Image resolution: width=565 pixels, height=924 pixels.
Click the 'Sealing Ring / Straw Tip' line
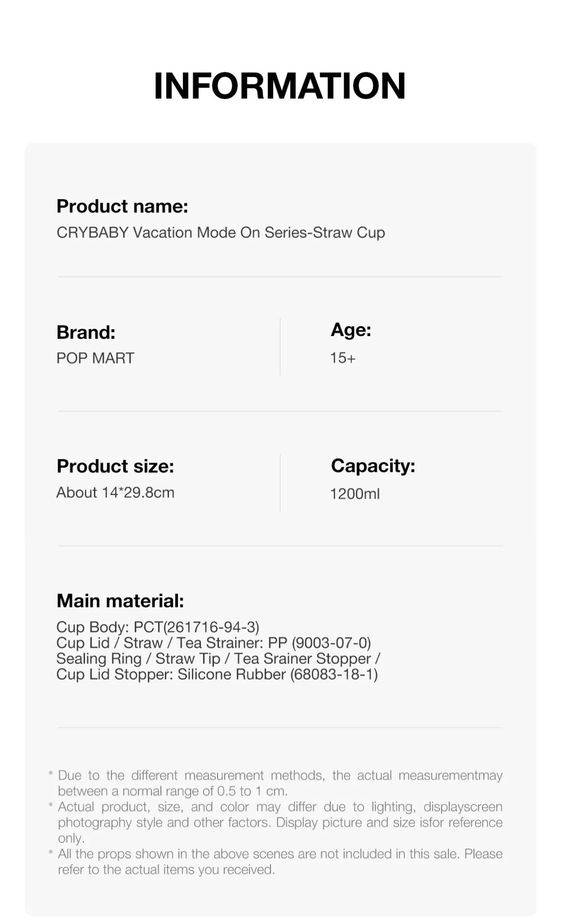pos(218,658)
